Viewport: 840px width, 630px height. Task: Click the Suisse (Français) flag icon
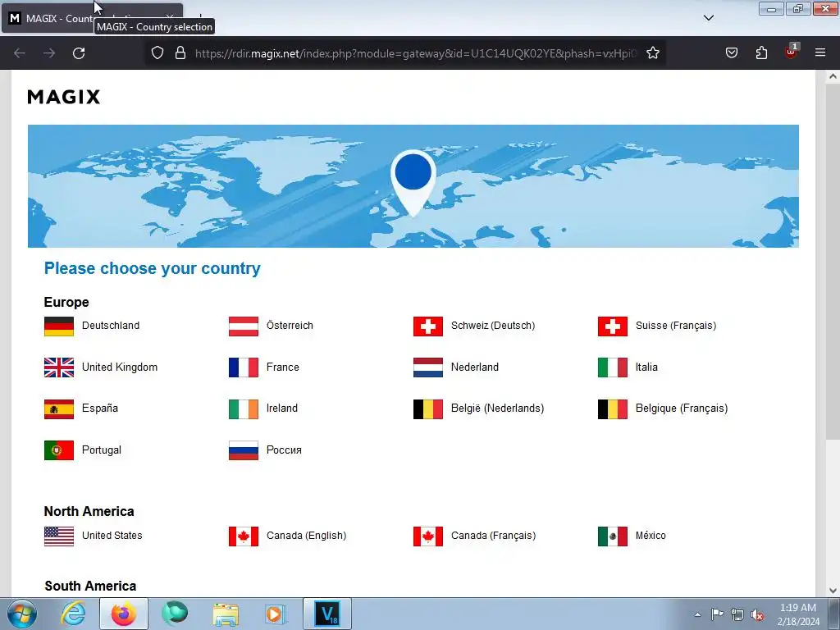(x=612, y=326)
